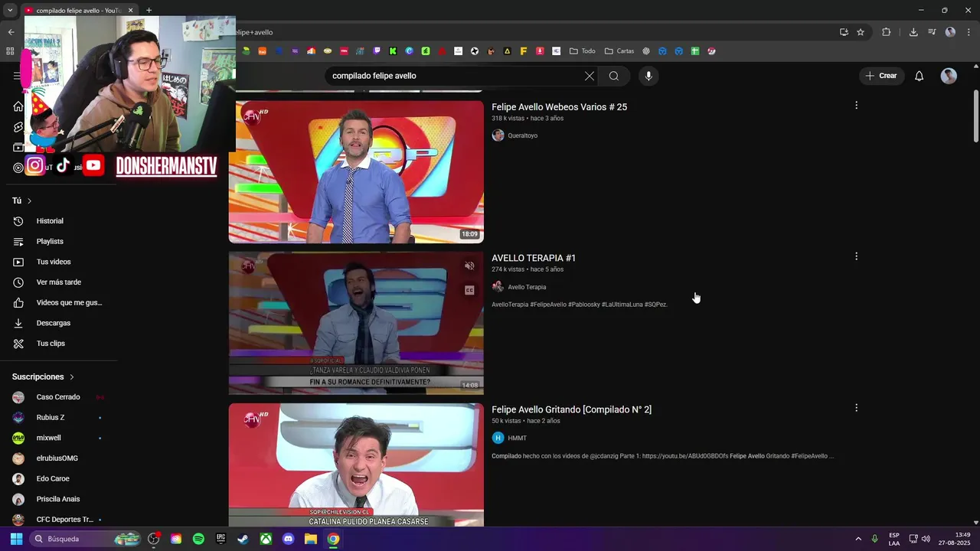
Task: Click the search magnifier button
Action: point(614,76)
